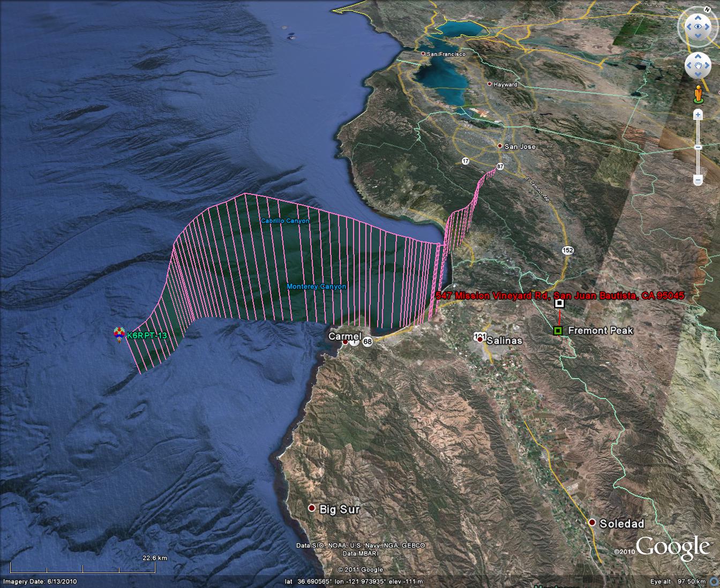Click the Cabrillo Canyon label

point(284,221)
